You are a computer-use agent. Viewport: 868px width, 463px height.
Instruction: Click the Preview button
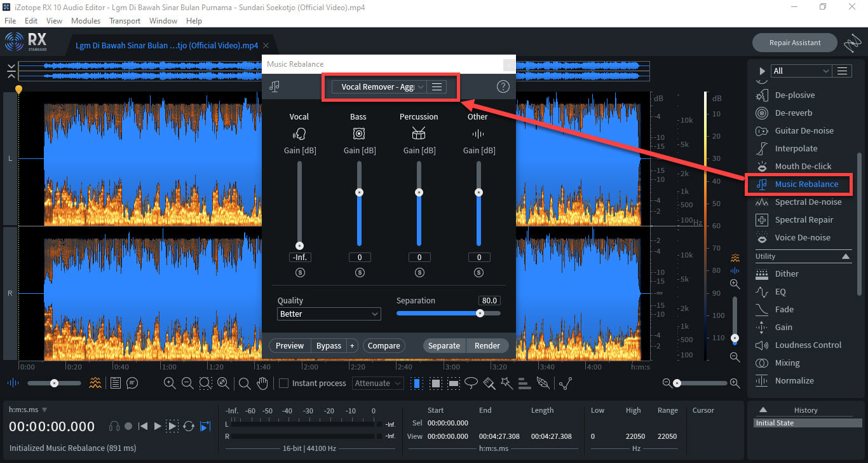(290, 345)
